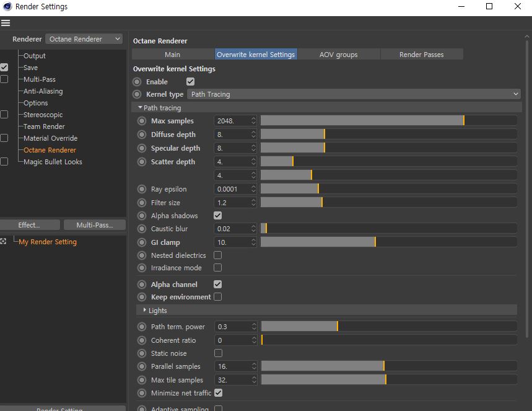Click the Parallel samples stepper arrows
This screenshot has width=532, height=411.
click(254, 366)
